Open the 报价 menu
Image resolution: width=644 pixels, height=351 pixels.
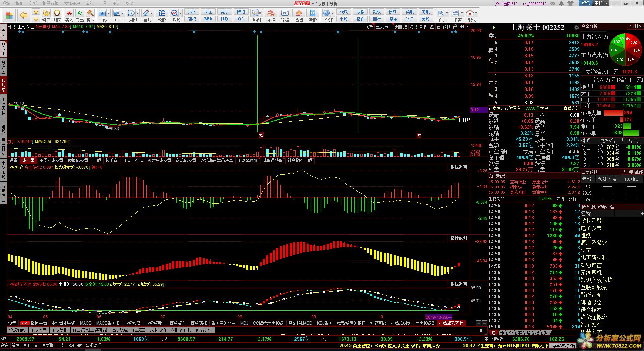coord(20,3)
